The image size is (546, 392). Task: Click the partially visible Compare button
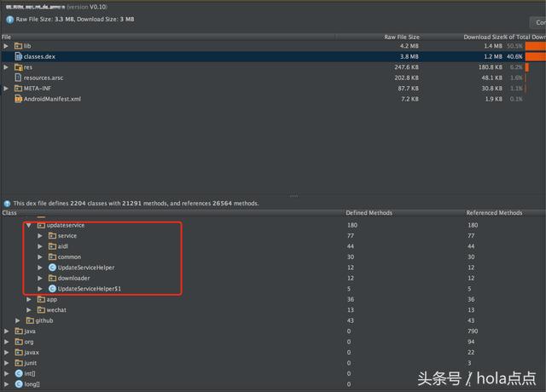pyautogui.click(x=538, y=23)
